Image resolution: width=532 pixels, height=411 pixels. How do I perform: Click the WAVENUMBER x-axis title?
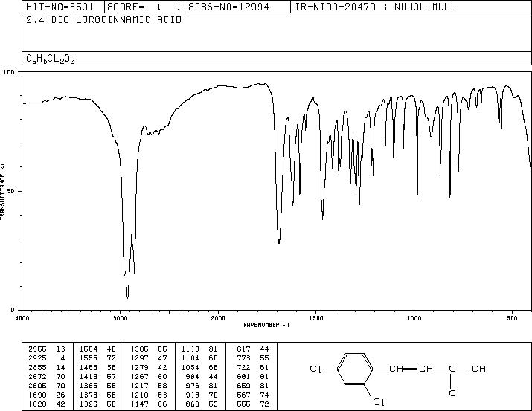pyautogui.click(x=266, y=325)
